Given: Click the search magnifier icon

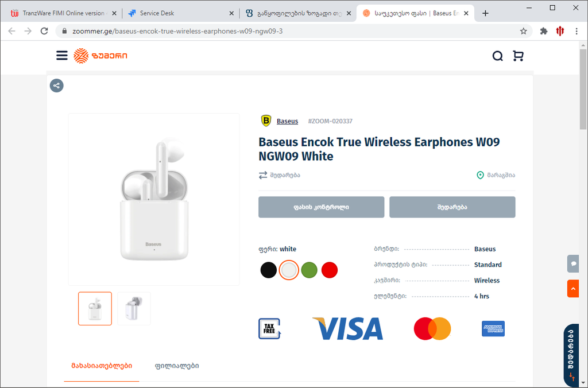Looking at the screenshot, I should click(x=498, y=56).
